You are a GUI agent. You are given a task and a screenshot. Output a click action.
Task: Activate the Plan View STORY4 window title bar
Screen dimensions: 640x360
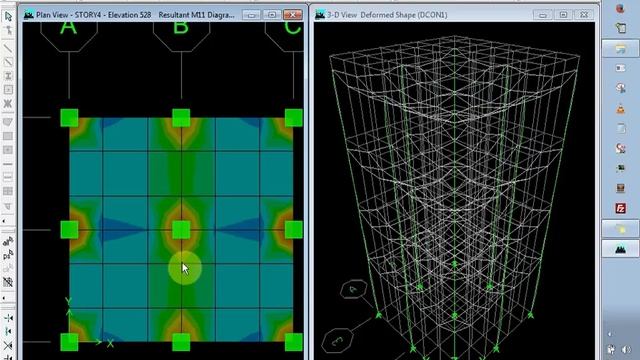click(135, 15)
